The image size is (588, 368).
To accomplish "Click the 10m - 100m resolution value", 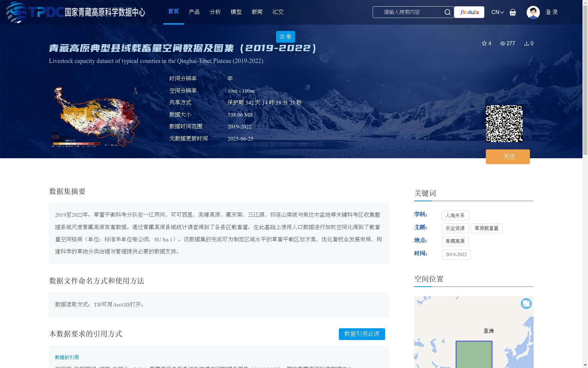I will [x=241, y=91].
